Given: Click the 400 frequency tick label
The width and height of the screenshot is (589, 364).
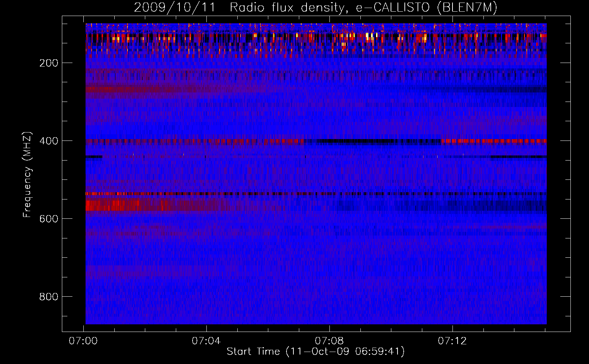Looking at the screenshot, I should 49,141.
